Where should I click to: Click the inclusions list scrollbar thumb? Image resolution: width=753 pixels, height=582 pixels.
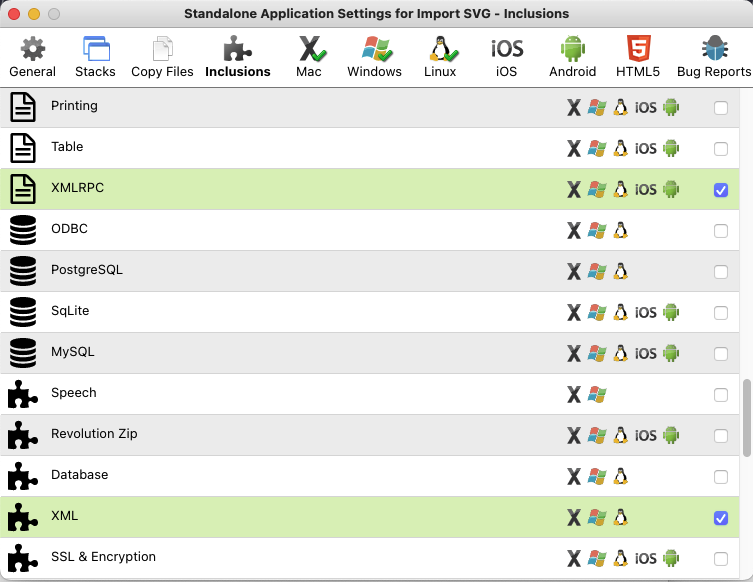coord(747,418)
